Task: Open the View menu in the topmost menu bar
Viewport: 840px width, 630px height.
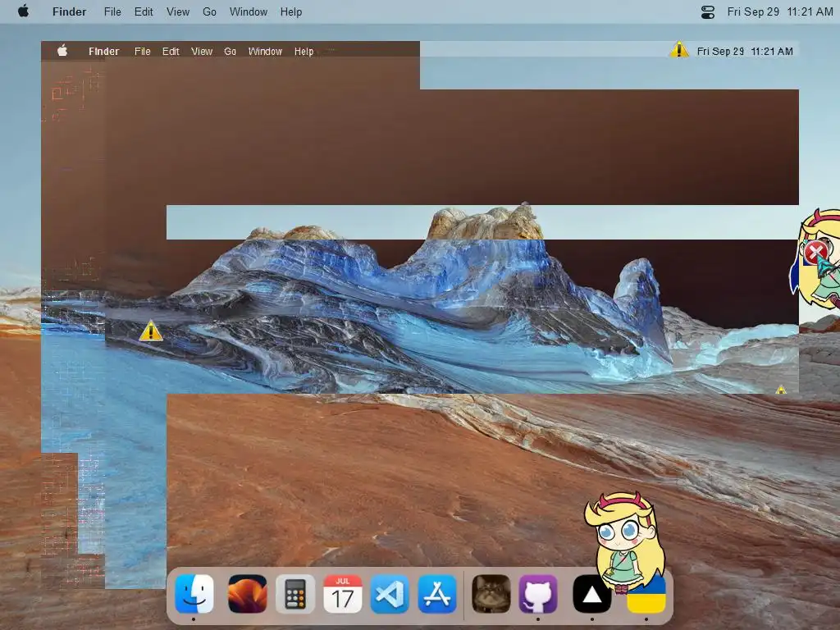Action: [178, 11]
